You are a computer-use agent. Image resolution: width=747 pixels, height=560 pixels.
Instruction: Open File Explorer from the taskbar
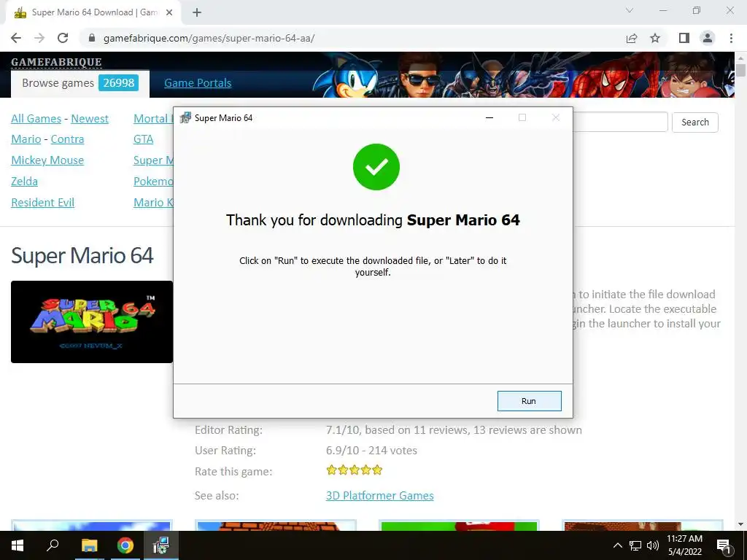pos(89,545)
